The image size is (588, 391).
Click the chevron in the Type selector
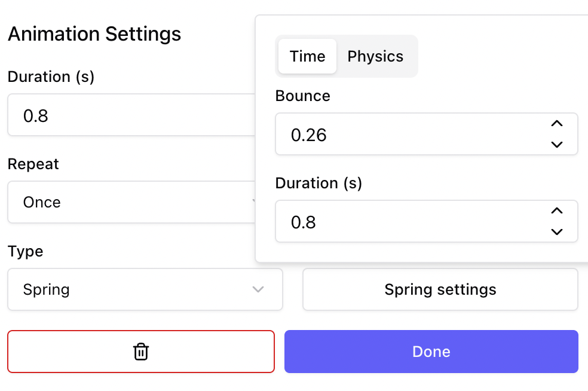pyautogui.click(x=258, y=289)
